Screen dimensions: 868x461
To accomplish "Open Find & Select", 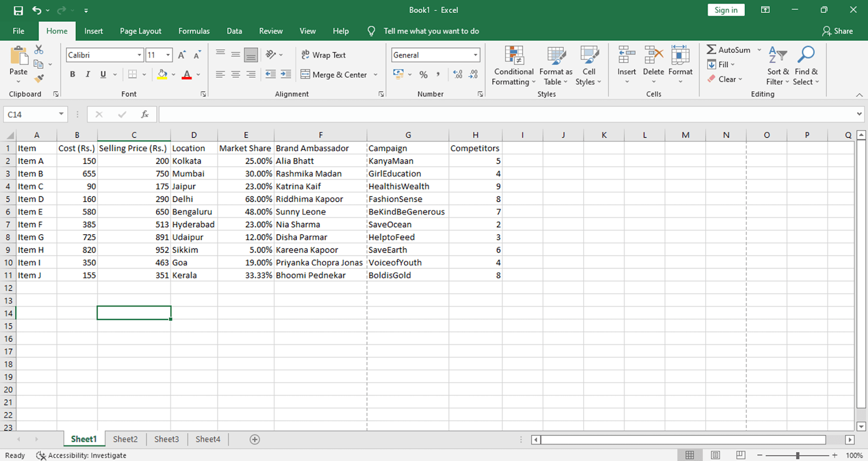I will coord(806,66).
